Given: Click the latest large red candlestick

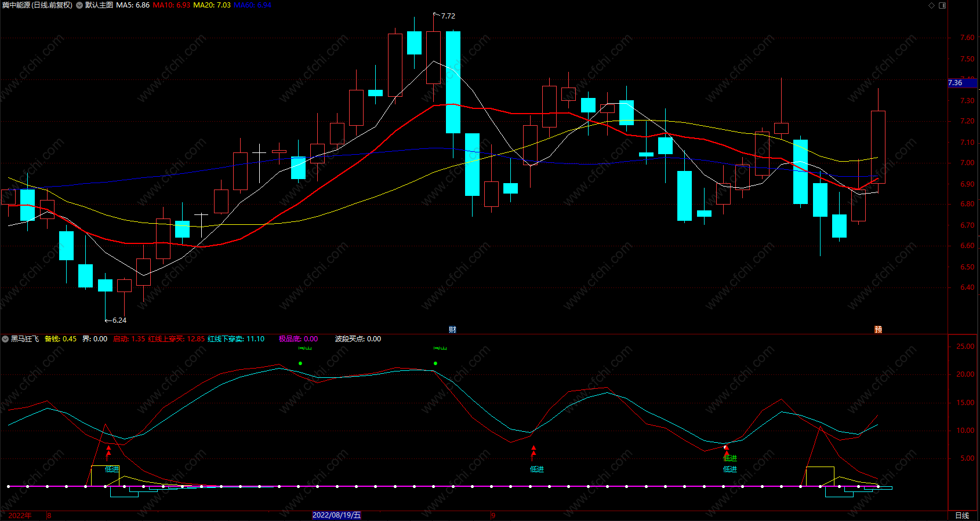Looking at the screenshot, I should click(878, 147).
